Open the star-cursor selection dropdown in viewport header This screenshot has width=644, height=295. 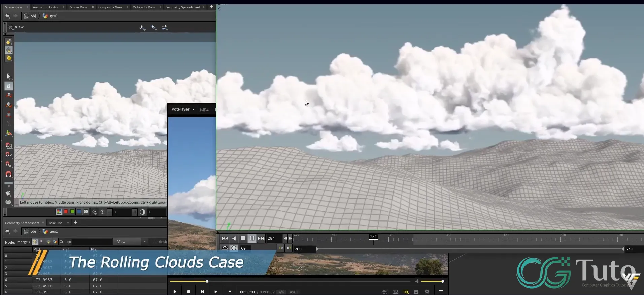(154, 27)
